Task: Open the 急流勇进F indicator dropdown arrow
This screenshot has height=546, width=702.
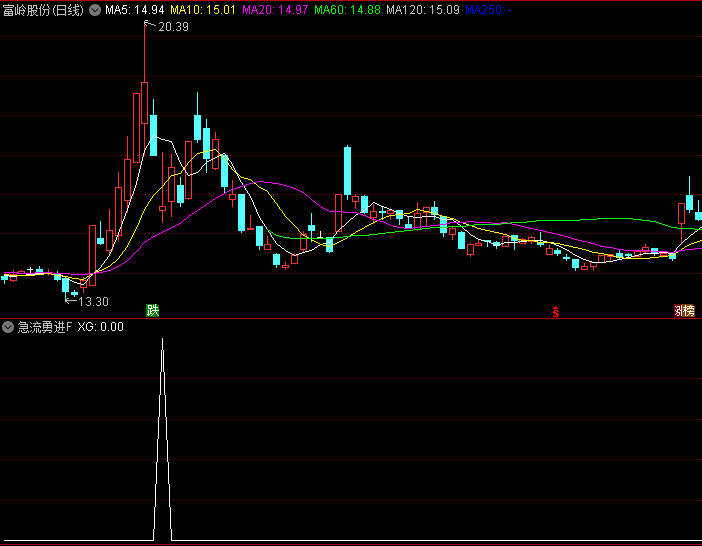Action: click(8, 327)
